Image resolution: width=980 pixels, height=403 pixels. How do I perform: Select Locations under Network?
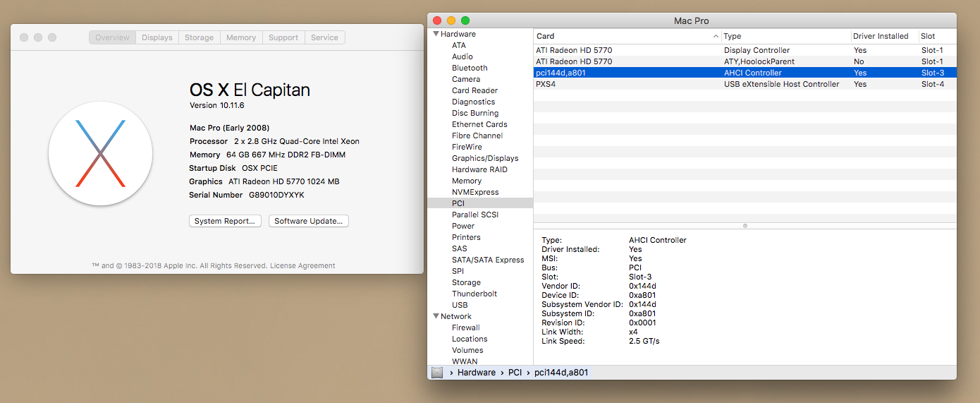point(470,339)
